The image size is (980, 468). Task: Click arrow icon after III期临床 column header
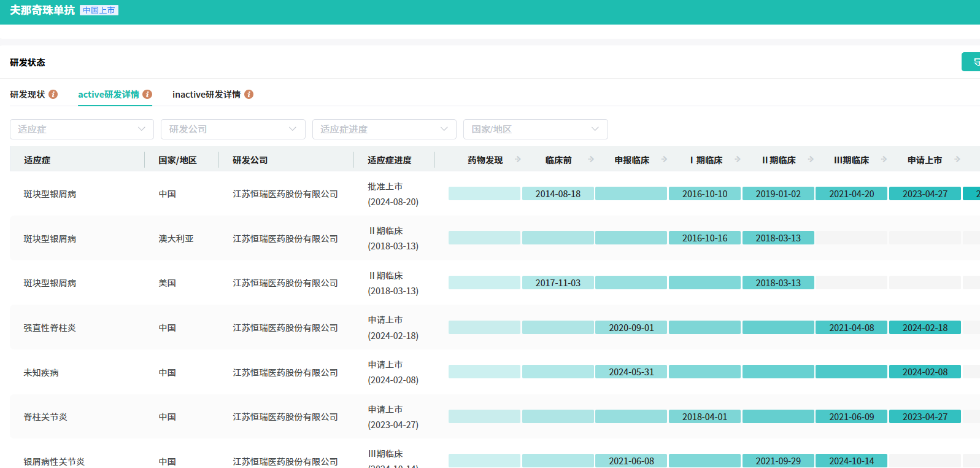click(884, 159)
